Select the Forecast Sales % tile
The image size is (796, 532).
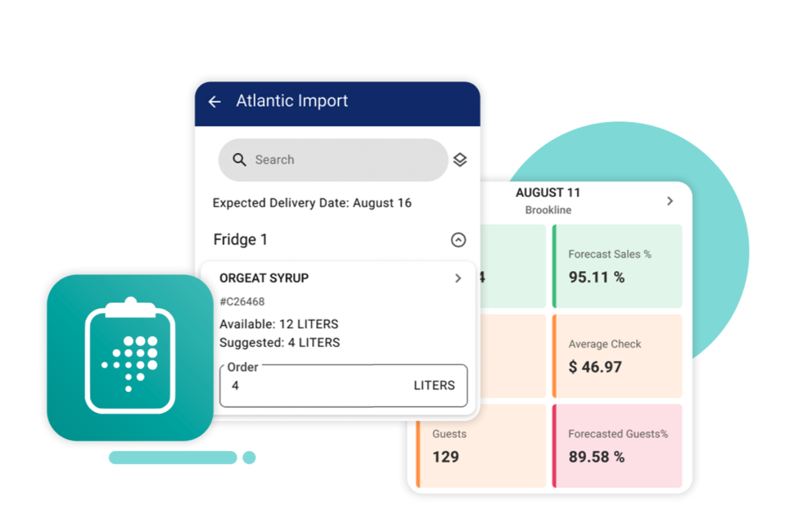[617, 266]
